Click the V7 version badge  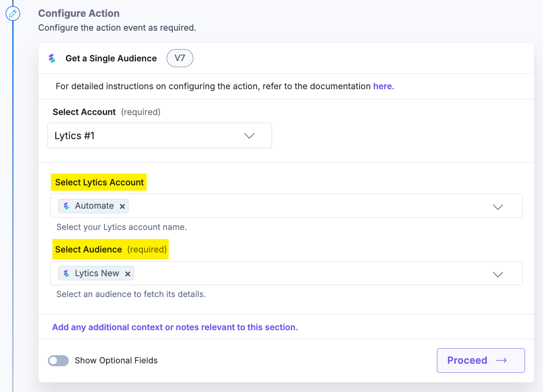click(180, 58)
